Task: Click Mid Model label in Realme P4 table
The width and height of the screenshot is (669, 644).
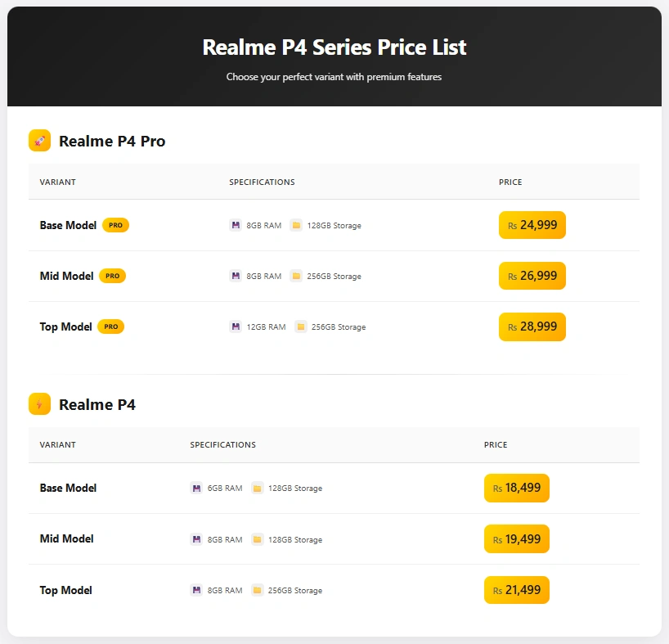Action: tap(66, 539)
